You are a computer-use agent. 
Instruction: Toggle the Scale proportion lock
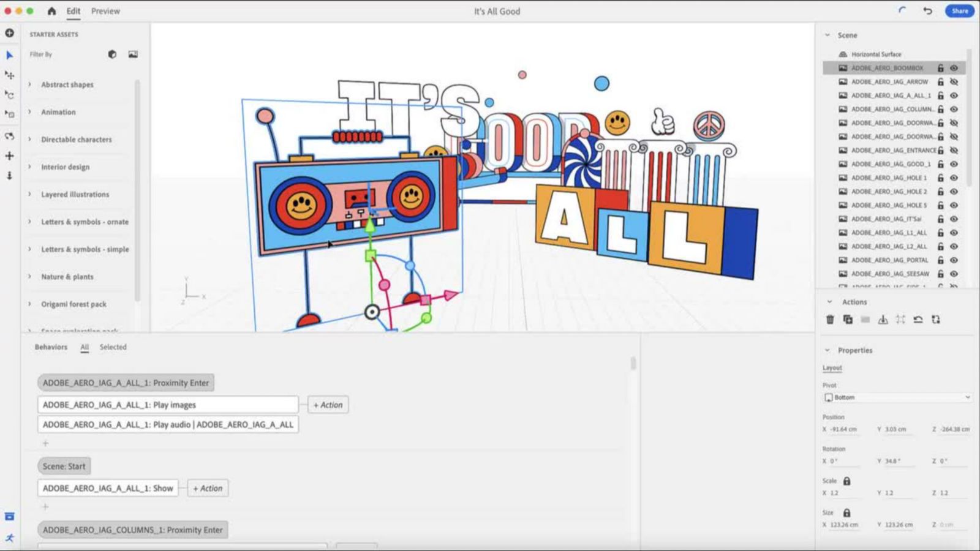point(846,481)
